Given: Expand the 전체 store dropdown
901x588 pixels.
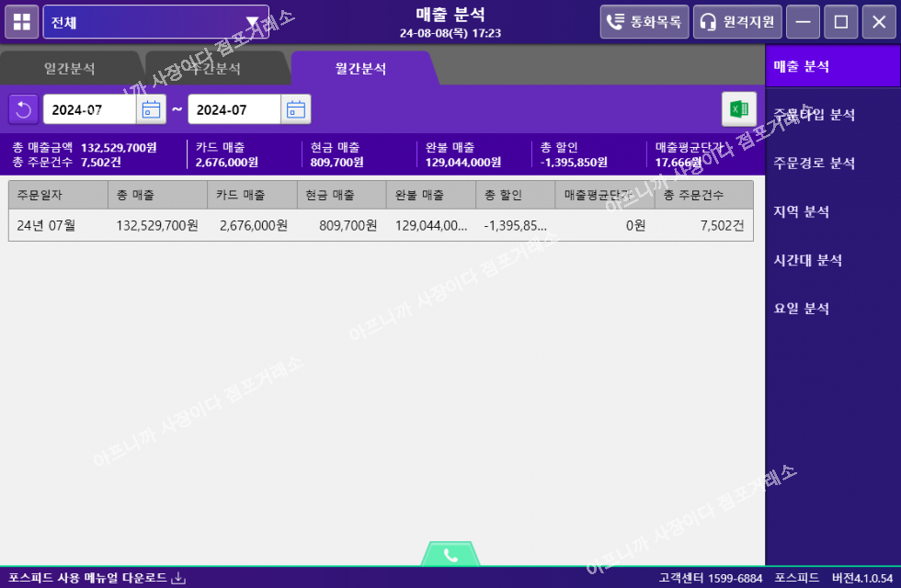Looking at the screenshot, I should tap(251, 22).
